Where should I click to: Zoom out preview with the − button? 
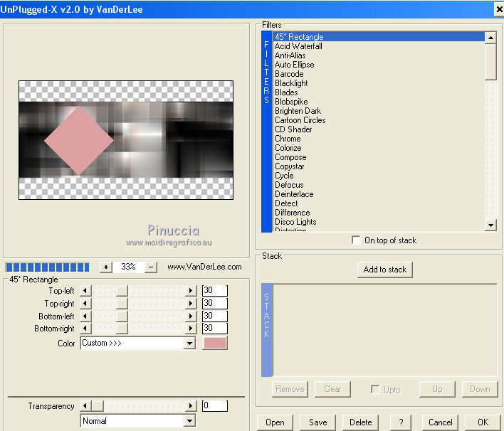pos(151,267)
